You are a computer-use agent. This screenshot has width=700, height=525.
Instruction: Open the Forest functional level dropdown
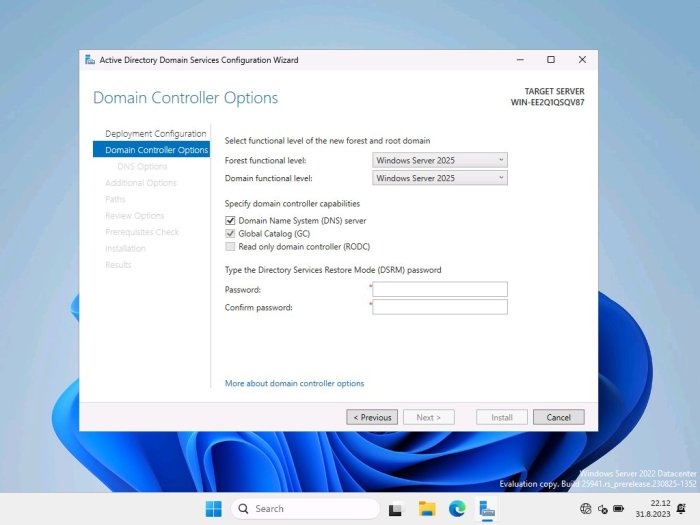[x=440, y=160]
